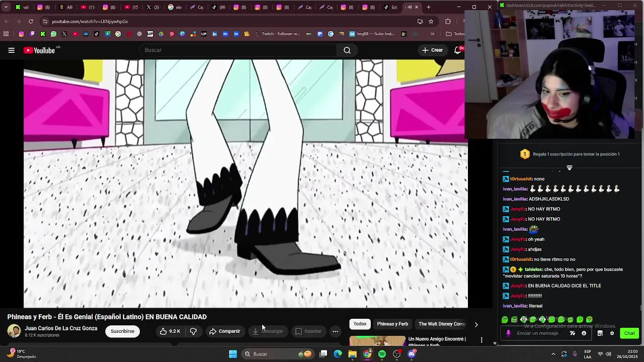Image resolution: width=644 pixels, height=362 pixels.
Task: Show more category chips with right arrow
Action: coord(476,324)
